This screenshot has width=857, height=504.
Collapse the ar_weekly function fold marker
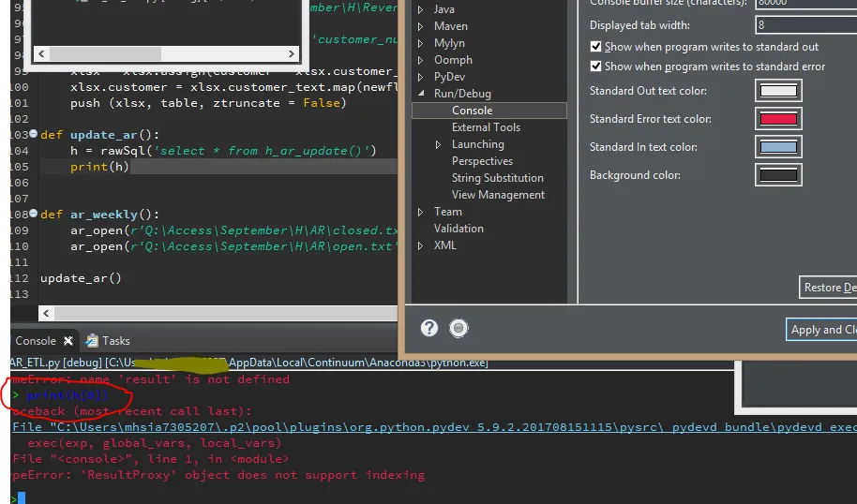(x=33, y=214)
